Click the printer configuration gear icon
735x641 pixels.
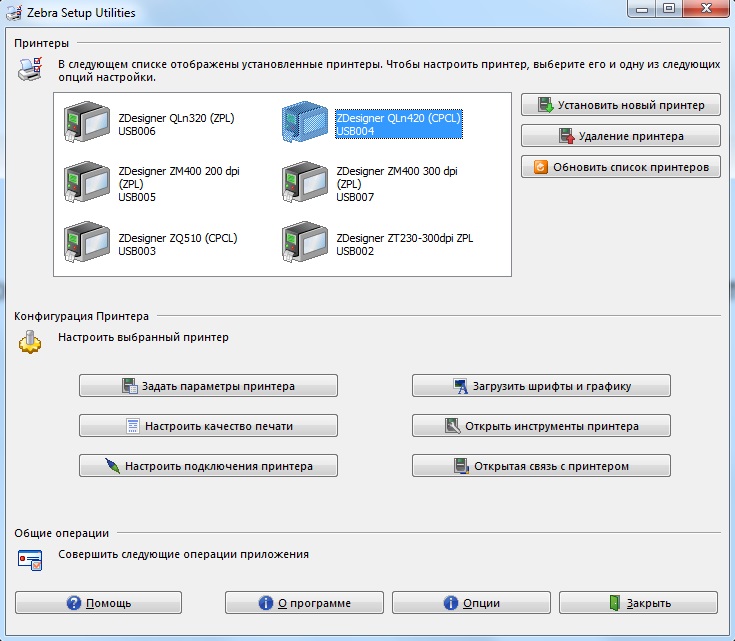[30, 343]
